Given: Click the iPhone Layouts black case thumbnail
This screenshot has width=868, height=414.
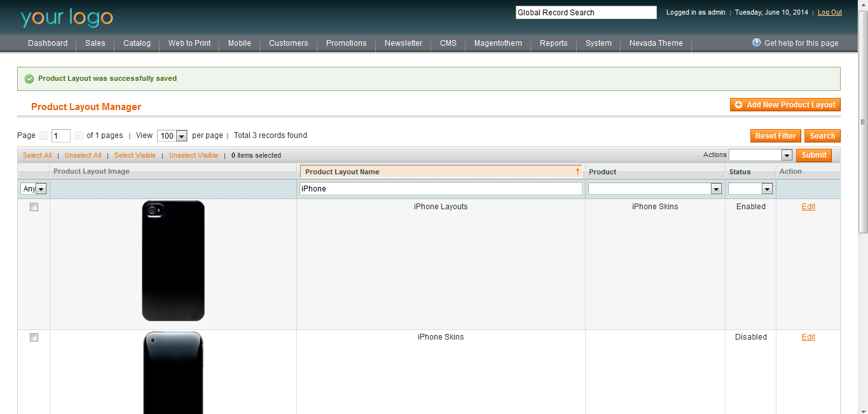Looking at the screenshot, I should click(173, 261).
